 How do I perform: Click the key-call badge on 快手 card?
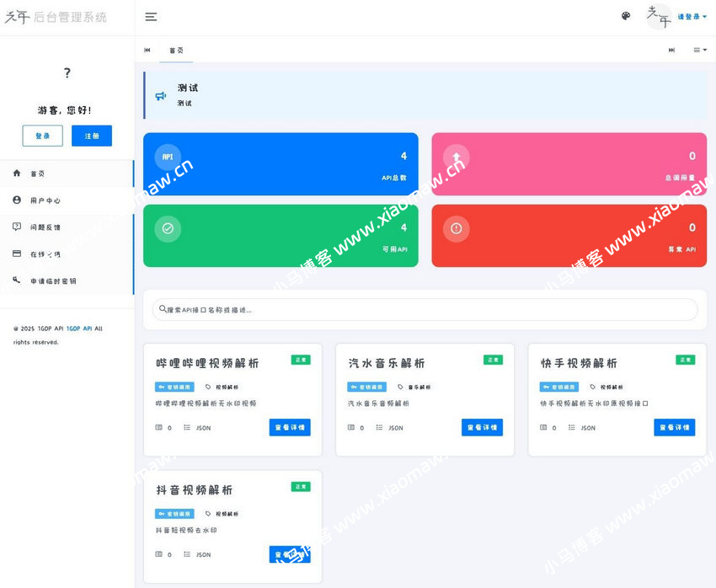(x=559, y=387)
